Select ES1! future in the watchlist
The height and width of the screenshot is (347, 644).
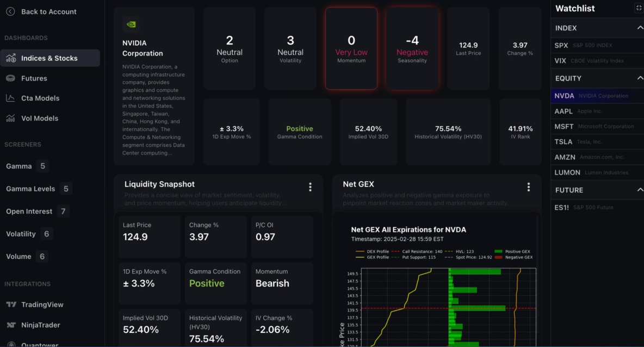tap(597, 207)
